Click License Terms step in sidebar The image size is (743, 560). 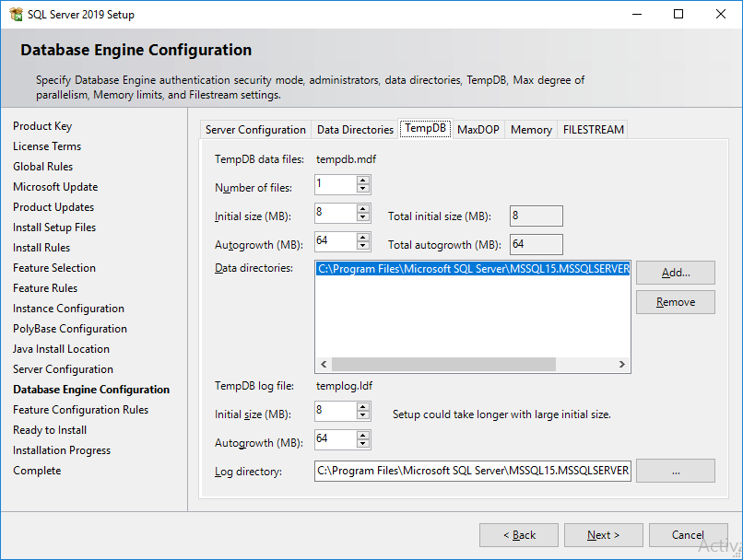click(x=47, y=146)
